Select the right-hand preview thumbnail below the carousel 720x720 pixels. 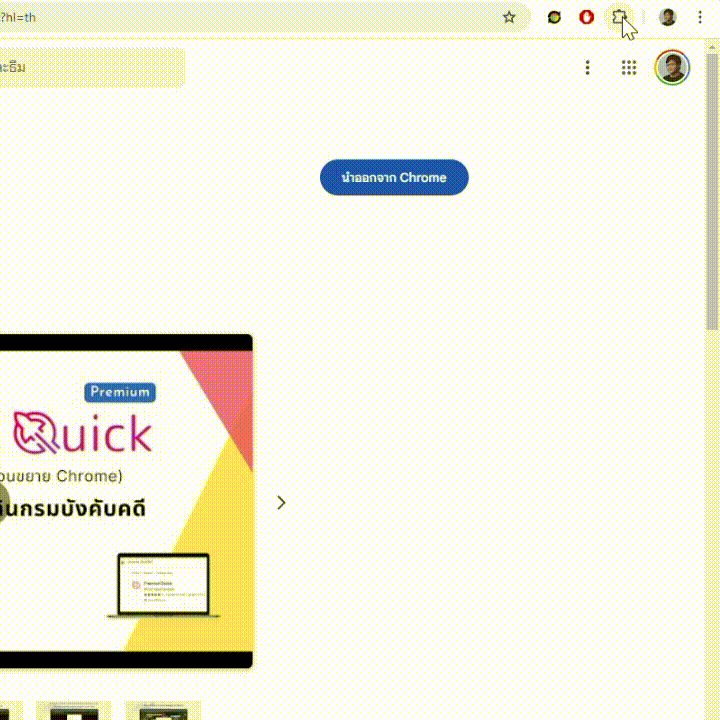point(163,710)
